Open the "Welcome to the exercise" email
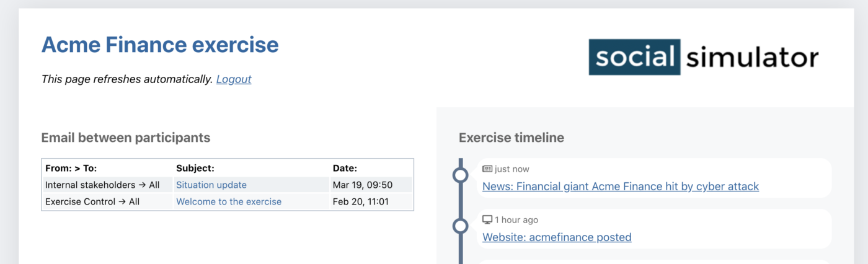The width and height of the screenshot is (868, 264). click(x=229, y=201)
